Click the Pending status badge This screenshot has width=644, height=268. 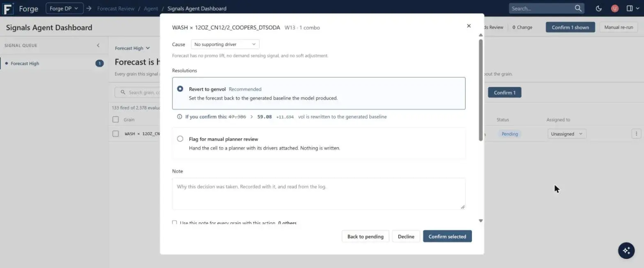[510, 134]
